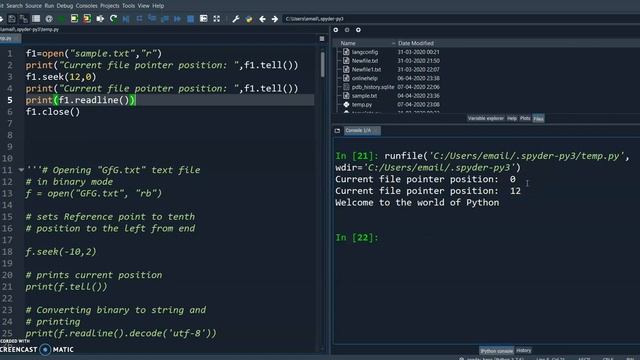Click 'Welcome to the world of Python' output
Screen dimensions: 640x360
pyautogui.click(x=417, y=202)
